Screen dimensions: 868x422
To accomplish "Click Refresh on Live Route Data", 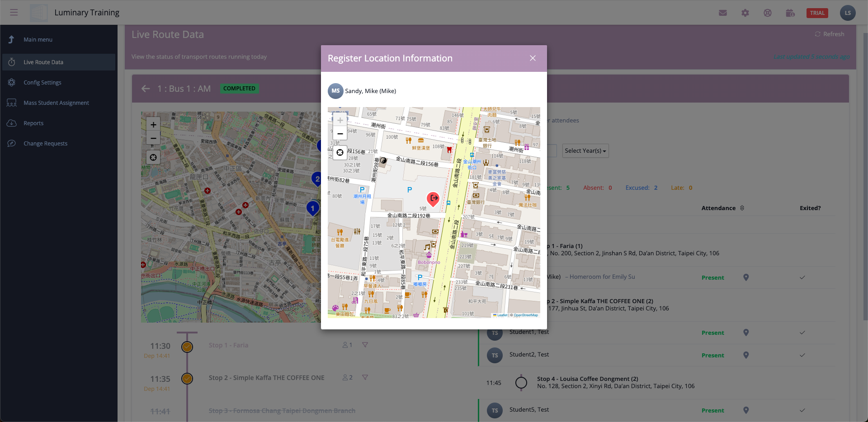I will tap(830, 34).
